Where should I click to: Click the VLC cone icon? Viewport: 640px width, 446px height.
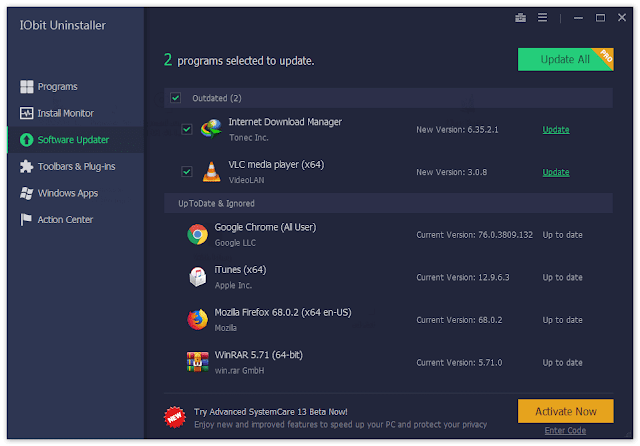pos(211,172)
